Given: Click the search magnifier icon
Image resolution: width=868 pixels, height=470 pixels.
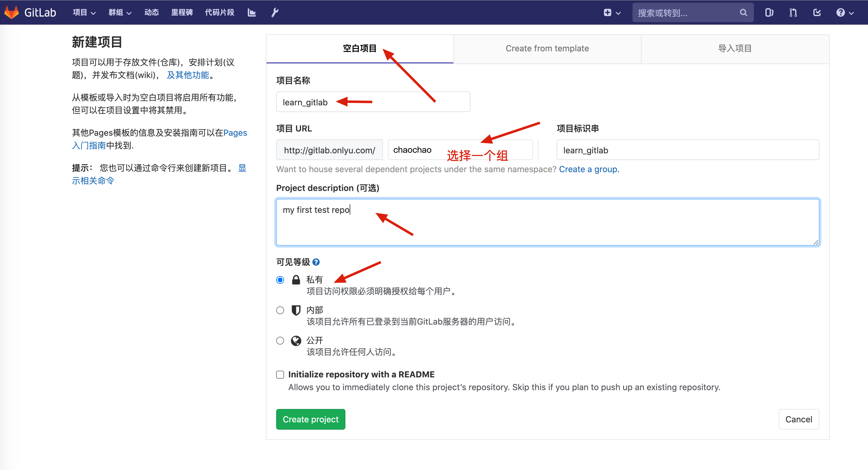Looking at the screenshot, I should 743,12.
